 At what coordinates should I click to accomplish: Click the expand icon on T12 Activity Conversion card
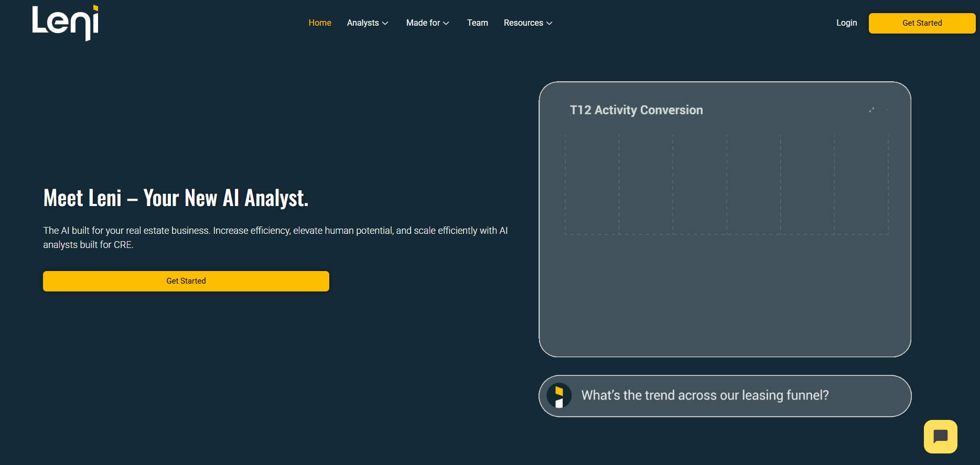(x=871, y=110)
